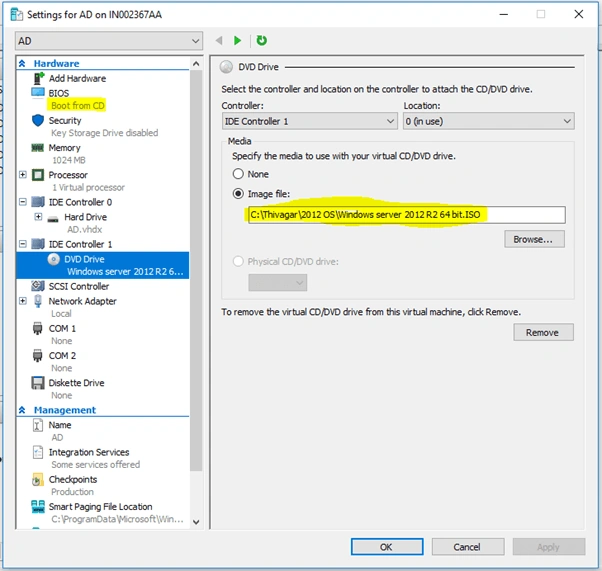Click the Diskette Drive floppy icon
This screenshot has height=571, width=602.
[x=38, y=383]
